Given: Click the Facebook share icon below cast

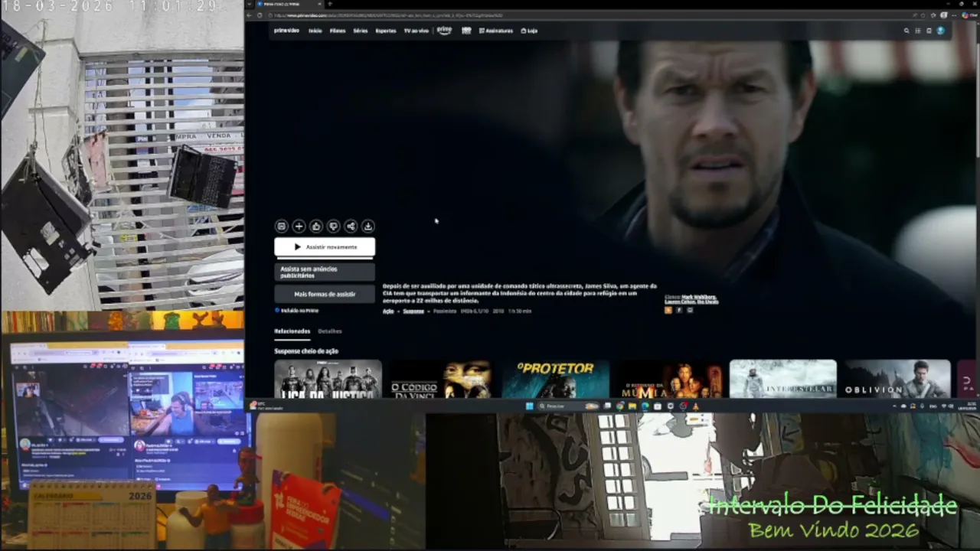Looking at the screenshot, I should [678, 310].
